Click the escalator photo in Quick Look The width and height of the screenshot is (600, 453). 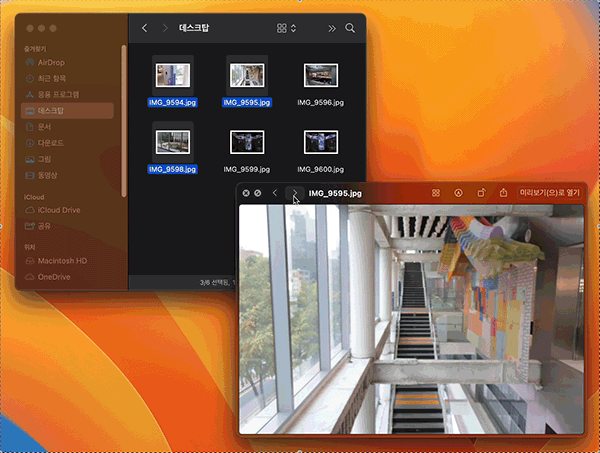[x=411, y=319]
